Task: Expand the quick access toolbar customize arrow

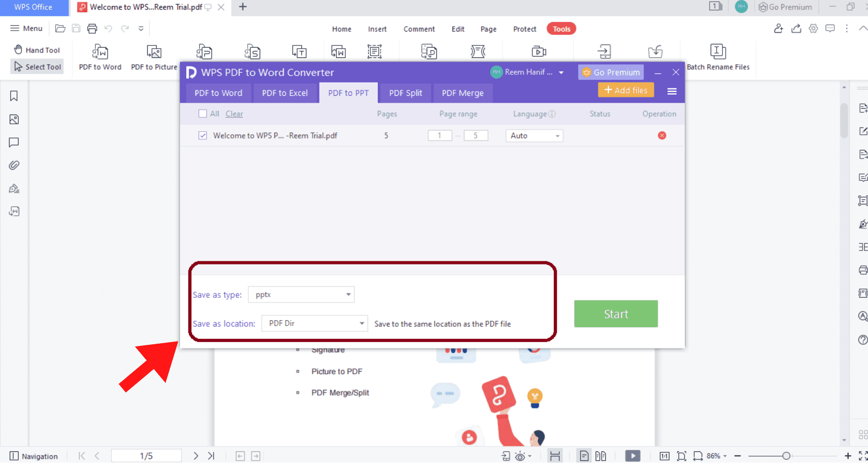Action: [x=141, y=28]
